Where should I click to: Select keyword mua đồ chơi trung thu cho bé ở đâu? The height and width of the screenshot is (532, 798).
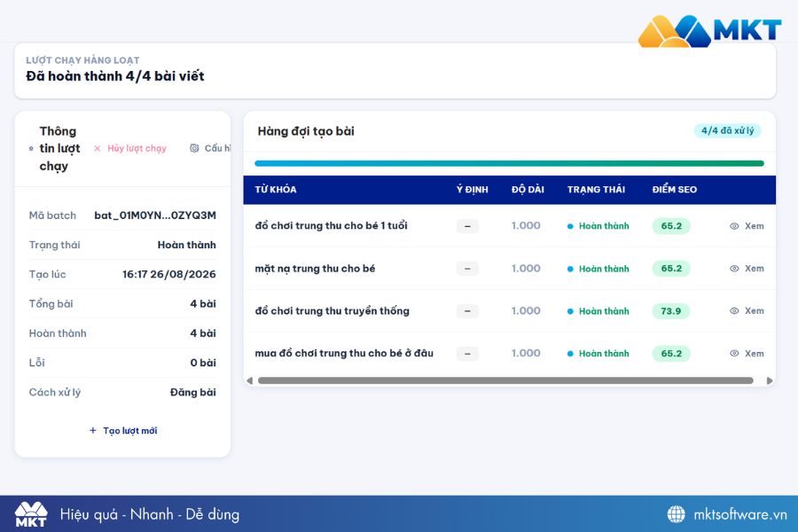[344, 353]
